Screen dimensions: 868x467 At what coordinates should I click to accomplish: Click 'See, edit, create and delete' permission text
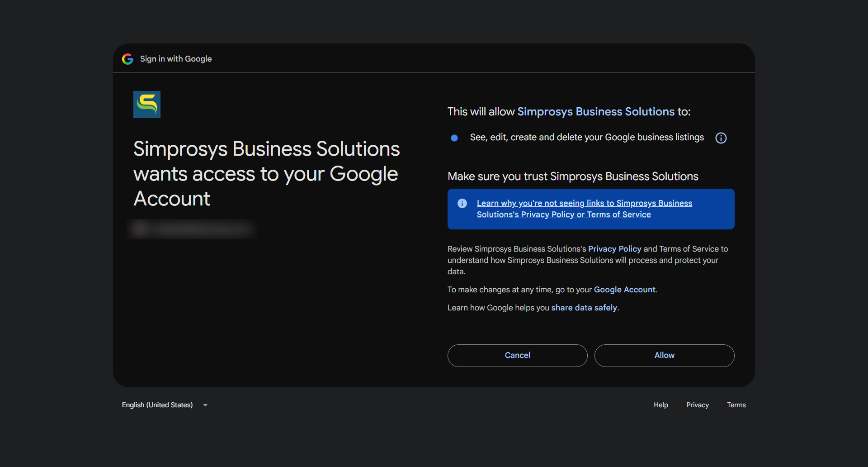[587, 138]
